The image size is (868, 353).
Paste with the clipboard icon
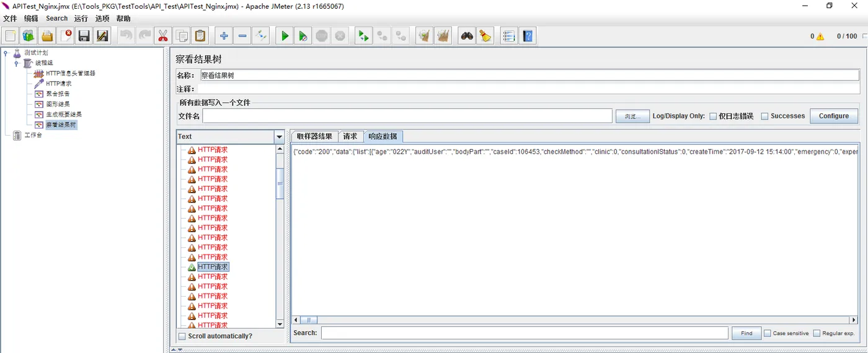pyautogui.click(x=200, y=36)
